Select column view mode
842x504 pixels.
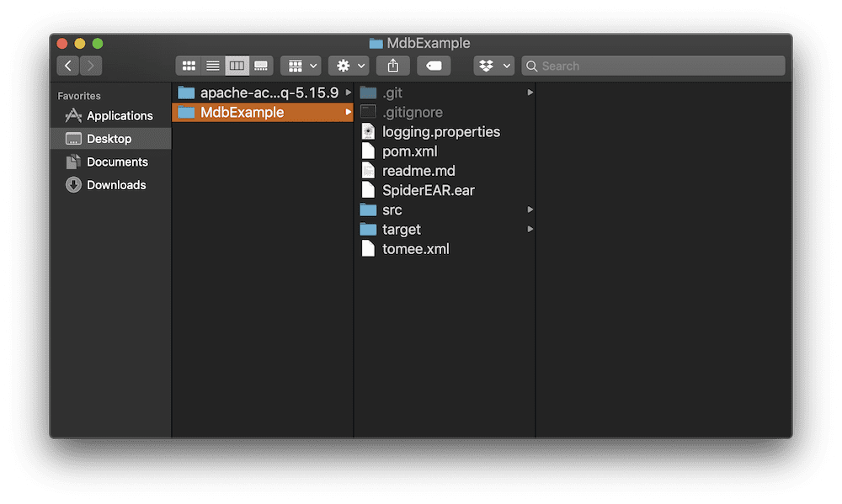237,66
